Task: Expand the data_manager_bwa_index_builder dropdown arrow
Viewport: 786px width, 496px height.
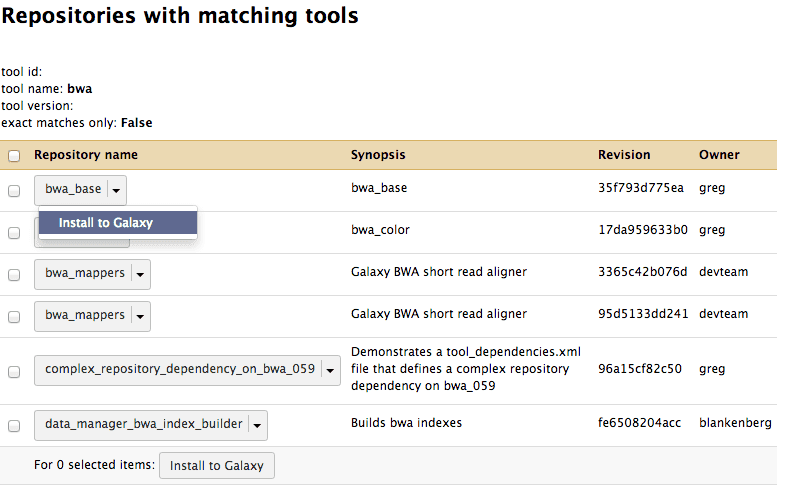Action: (258, 425)
